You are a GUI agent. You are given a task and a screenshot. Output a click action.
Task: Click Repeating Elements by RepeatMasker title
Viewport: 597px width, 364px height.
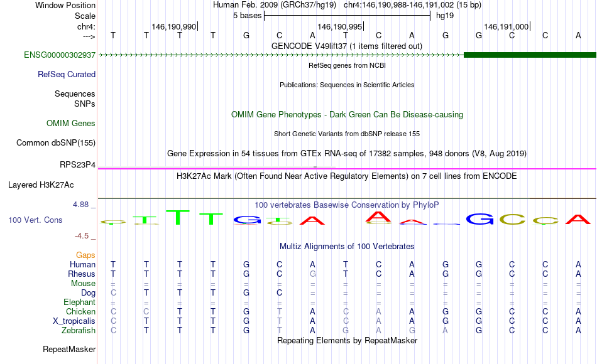coord(347,340)
